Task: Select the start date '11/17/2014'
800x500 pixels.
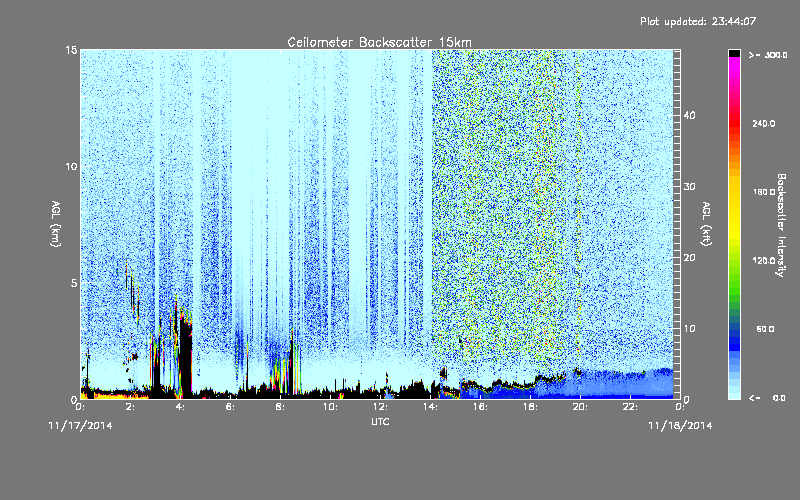Action: [x=81, y=426]
